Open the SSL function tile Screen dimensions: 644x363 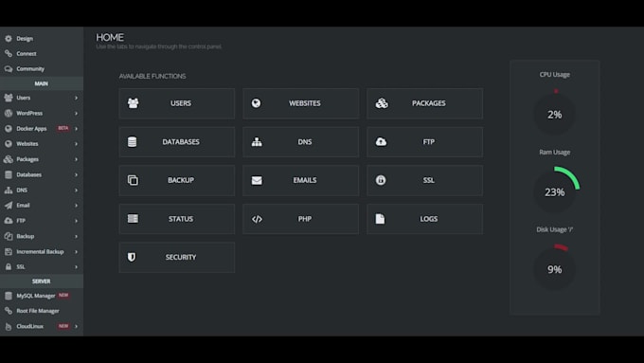(x=424, y=180)
